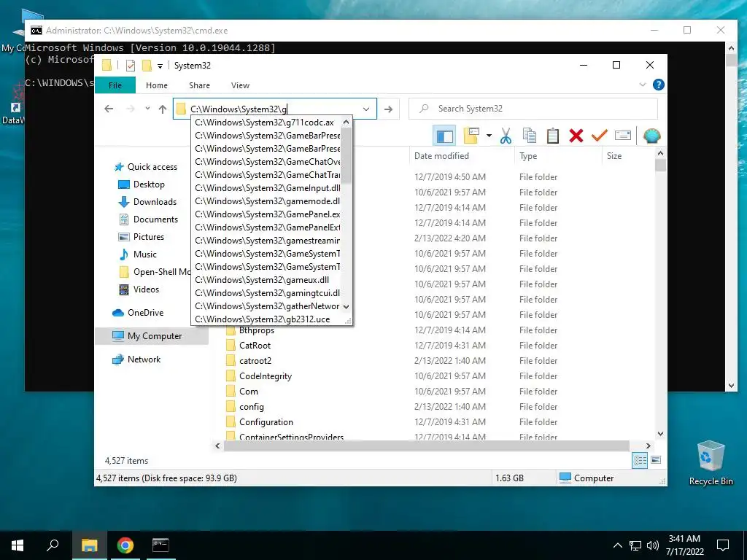Open the dropdown arrow beside folder options icon
The height and width of the screenshot is (560, 747).
(x=489, y=136)
